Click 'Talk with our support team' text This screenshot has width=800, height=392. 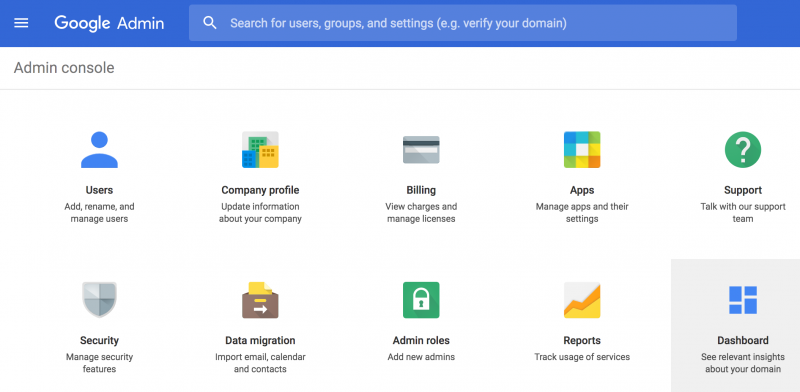tap(743, 213)
